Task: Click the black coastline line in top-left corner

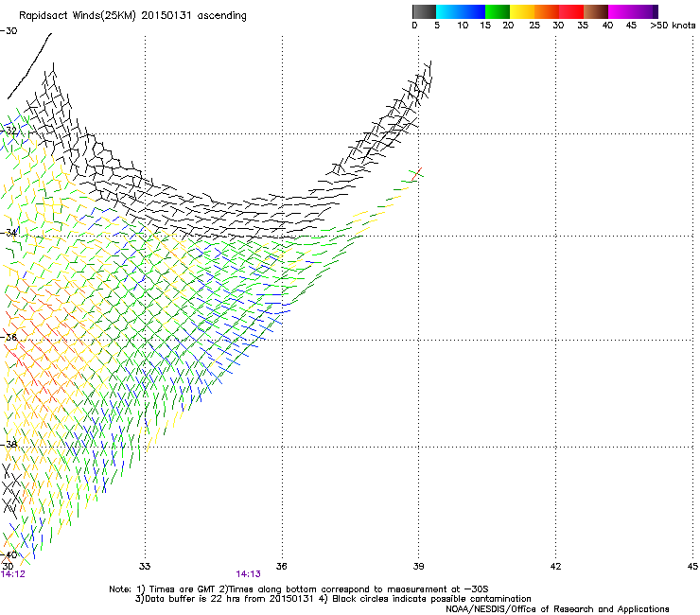Action: point(29,66)
